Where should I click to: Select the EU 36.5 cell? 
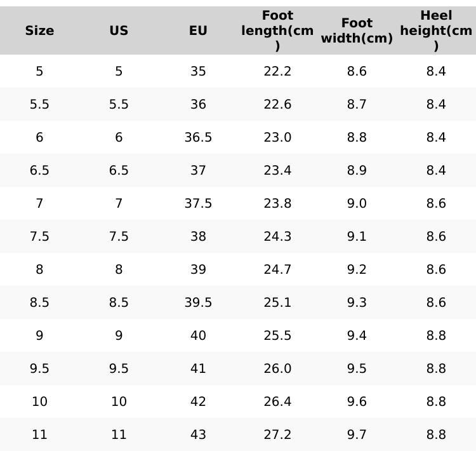click(x=198, y=137)
